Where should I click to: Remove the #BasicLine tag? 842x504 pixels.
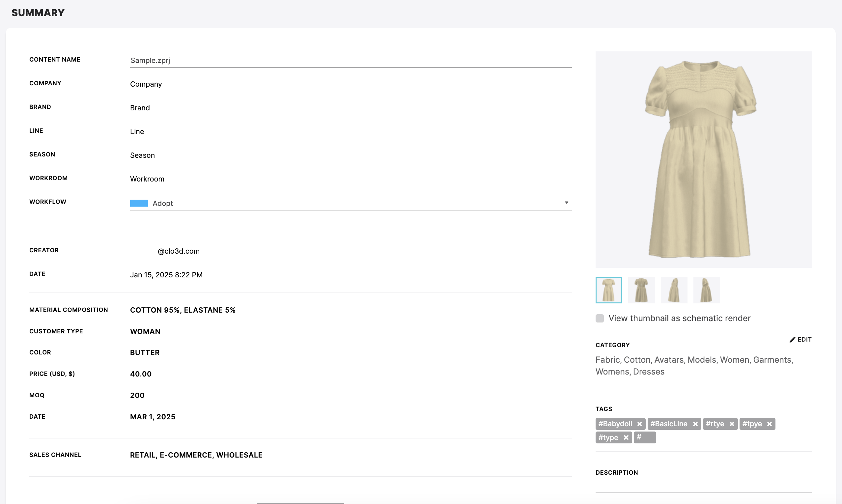(695, 424)
